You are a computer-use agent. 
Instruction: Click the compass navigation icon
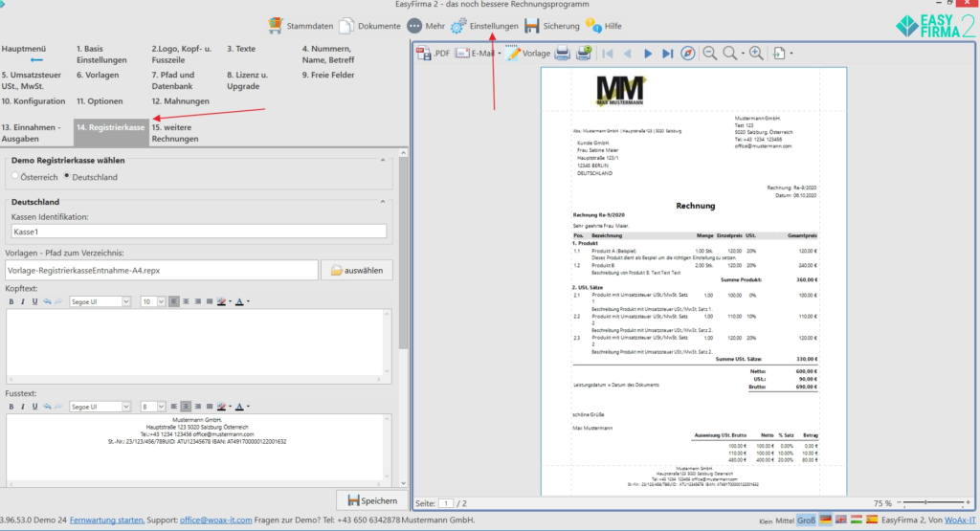tap(687, 54)
